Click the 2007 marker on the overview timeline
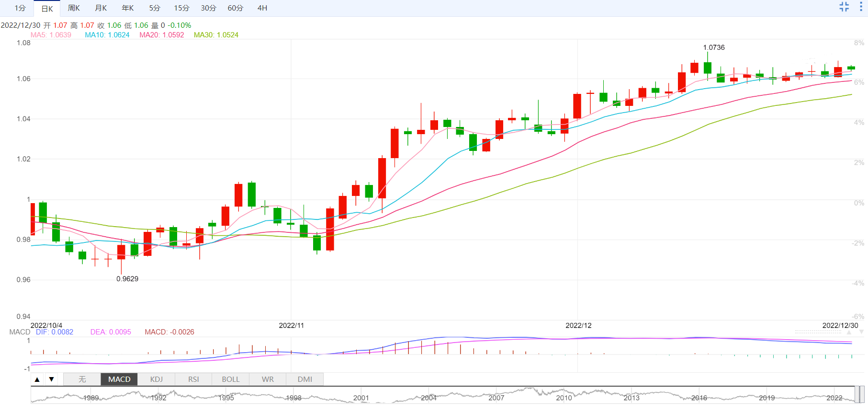This screenshot has height=413, width=868. point(496,398)
